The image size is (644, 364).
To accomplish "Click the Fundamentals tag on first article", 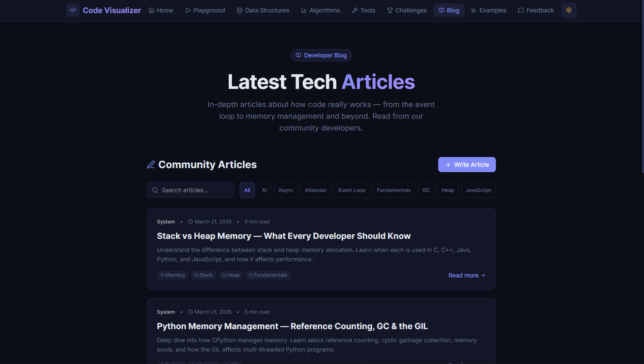I will click(x=268, y=275).
